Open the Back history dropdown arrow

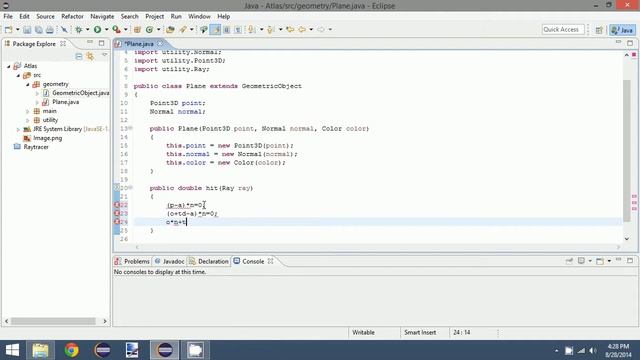pos(311,30)
